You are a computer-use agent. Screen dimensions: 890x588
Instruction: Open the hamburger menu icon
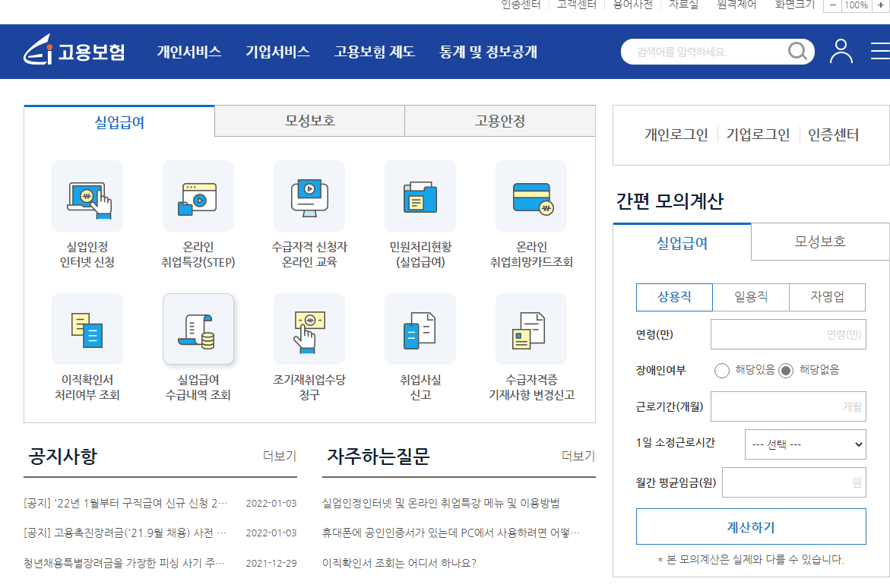880,51
